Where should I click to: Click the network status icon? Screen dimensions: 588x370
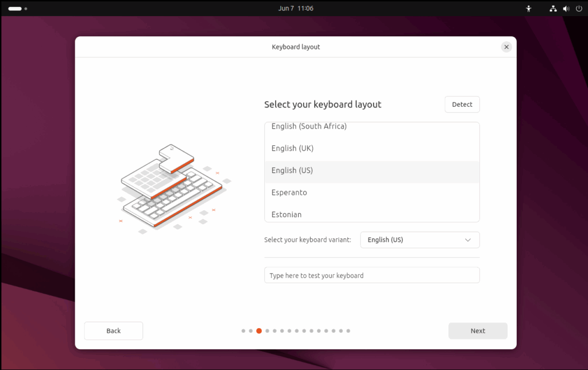click(x=553, y=9)
